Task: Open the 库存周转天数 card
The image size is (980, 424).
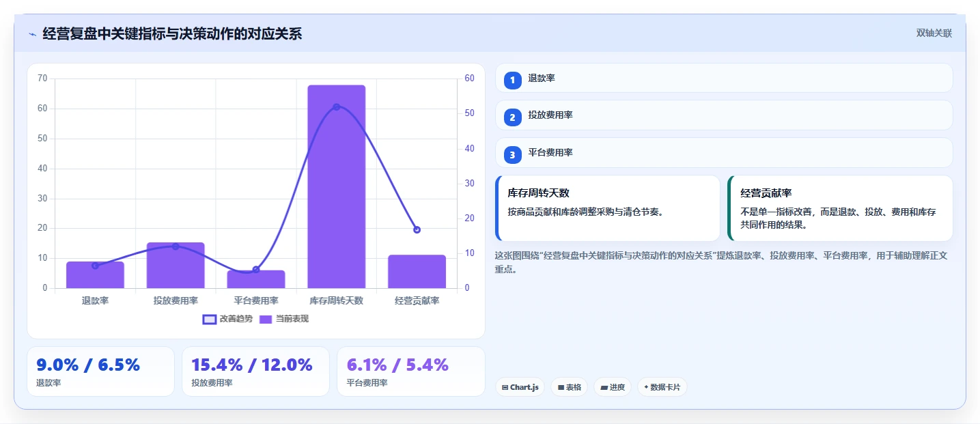Action: point(608,208)
